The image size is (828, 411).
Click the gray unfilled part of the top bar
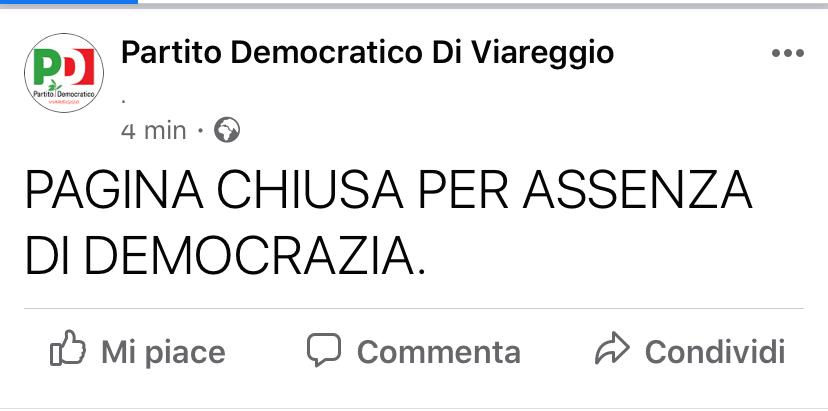(483, 5)
